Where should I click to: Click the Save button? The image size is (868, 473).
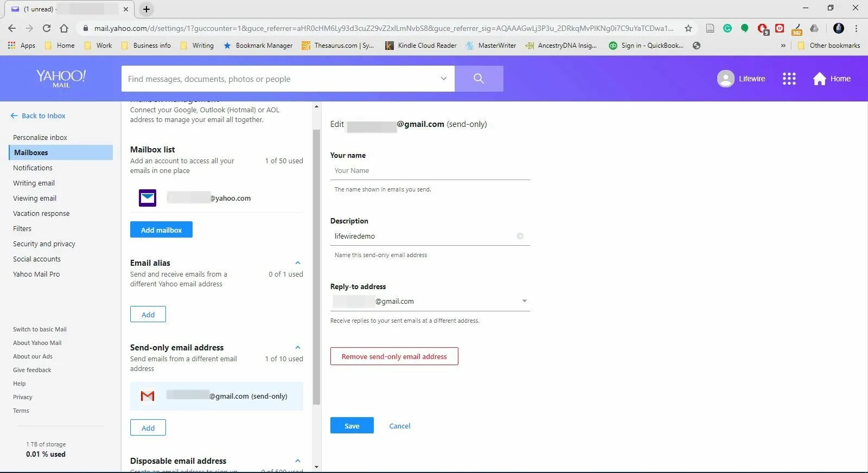[x=352, y=426]
